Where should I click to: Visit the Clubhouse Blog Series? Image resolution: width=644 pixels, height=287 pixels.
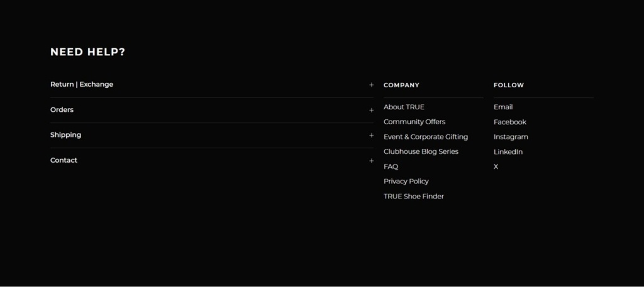click(421, 152)
